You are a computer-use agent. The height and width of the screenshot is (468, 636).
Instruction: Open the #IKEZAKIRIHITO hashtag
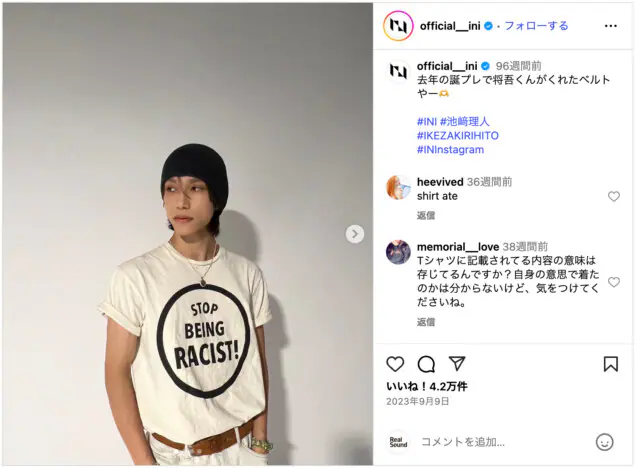(x=458, y=135)
